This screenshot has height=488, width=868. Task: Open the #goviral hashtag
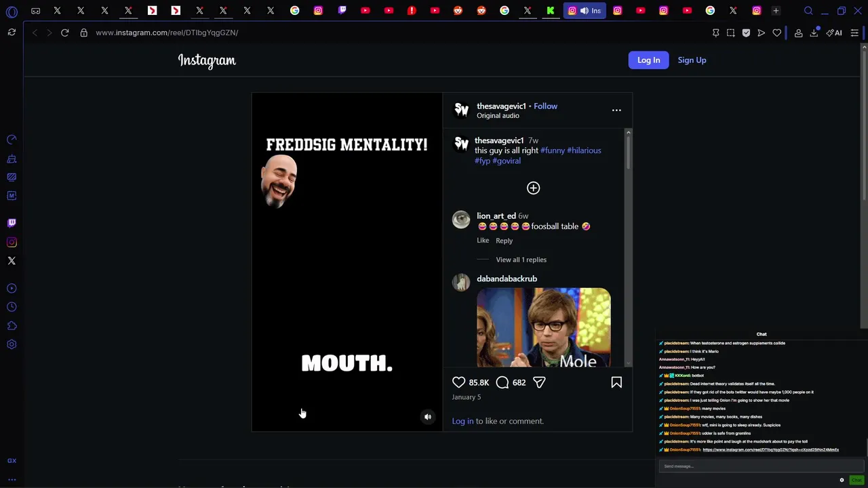507,161
